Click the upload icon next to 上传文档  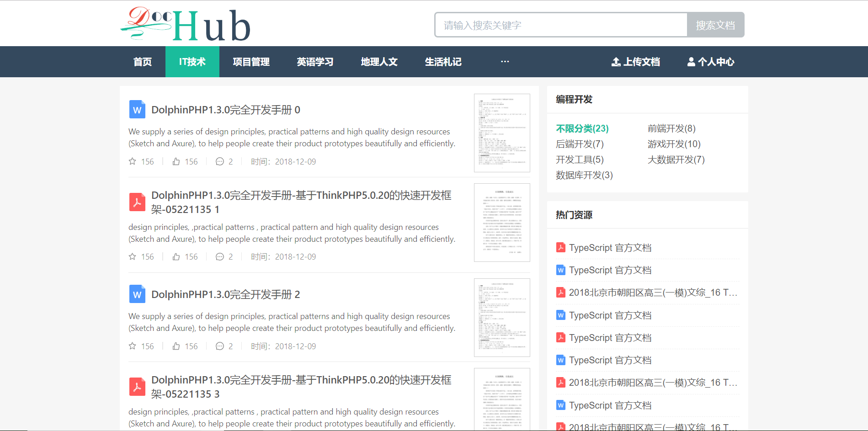click(616, 62)
